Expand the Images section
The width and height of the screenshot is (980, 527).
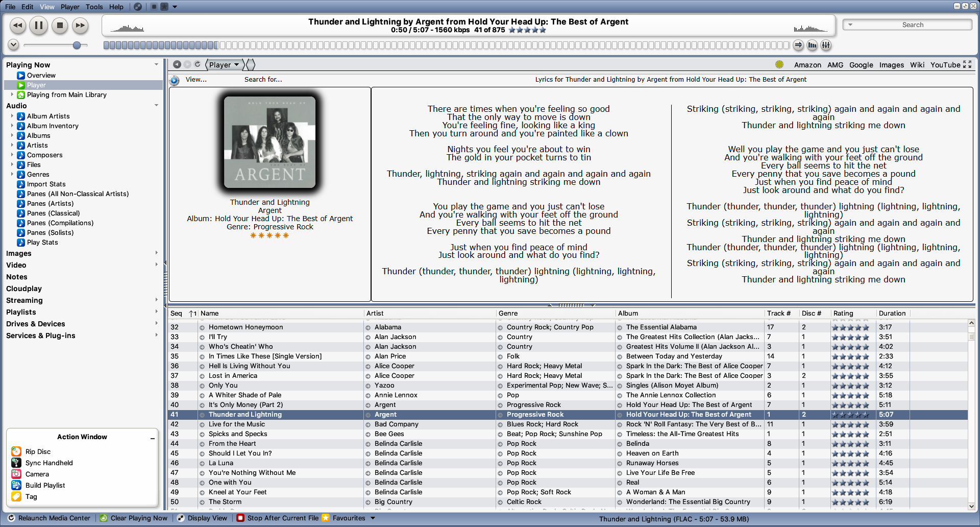click(156, 253)
